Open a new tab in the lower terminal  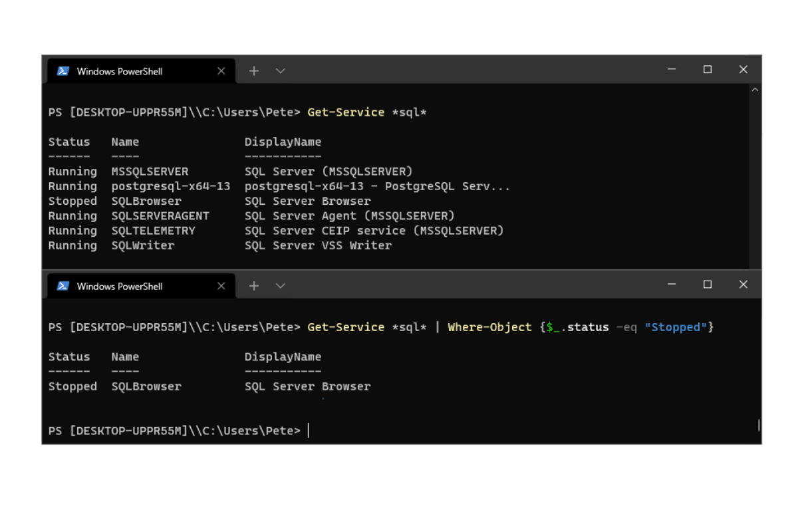pos(253,286)
